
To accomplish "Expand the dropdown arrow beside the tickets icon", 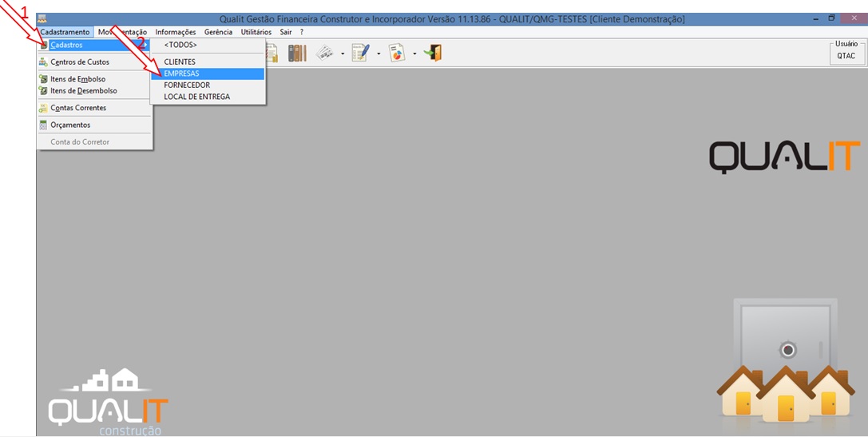I will [343, 54].
